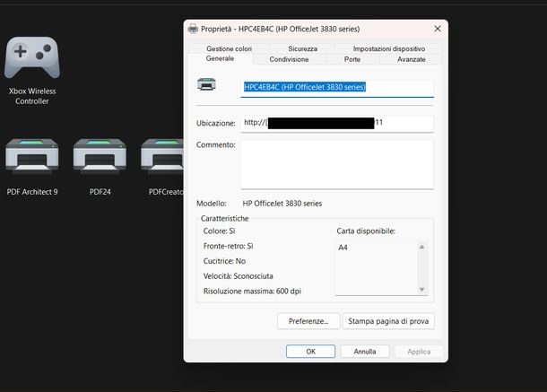Click the Applica button
This screenshot has width=547, height=392.
(419, 352)
